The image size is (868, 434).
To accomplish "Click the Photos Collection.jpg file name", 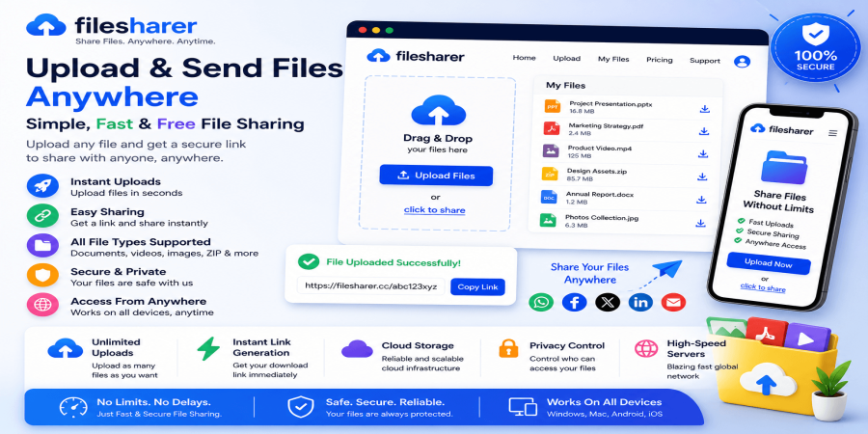I will pos(601,218).
